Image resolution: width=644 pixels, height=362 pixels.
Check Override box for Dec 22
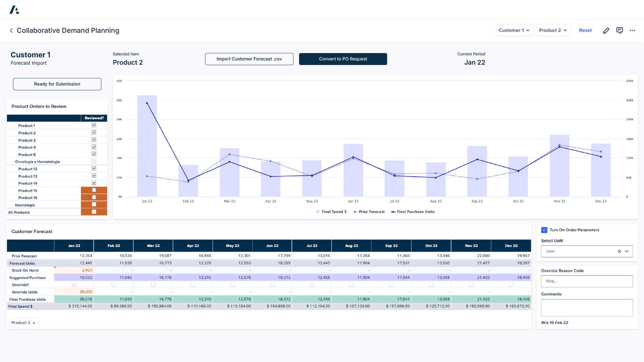click(x=511, y=285)
